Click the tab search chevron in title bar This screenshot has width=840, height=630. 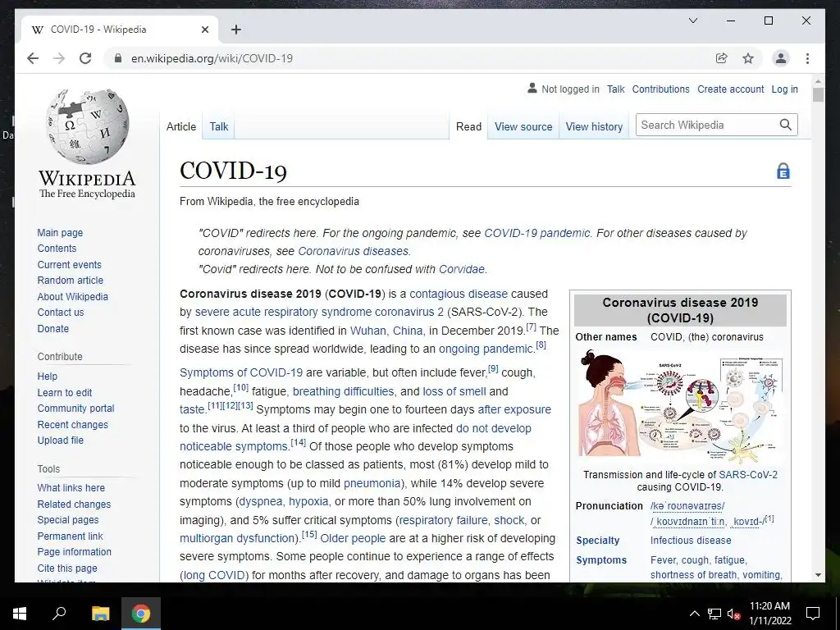[692, 21]
